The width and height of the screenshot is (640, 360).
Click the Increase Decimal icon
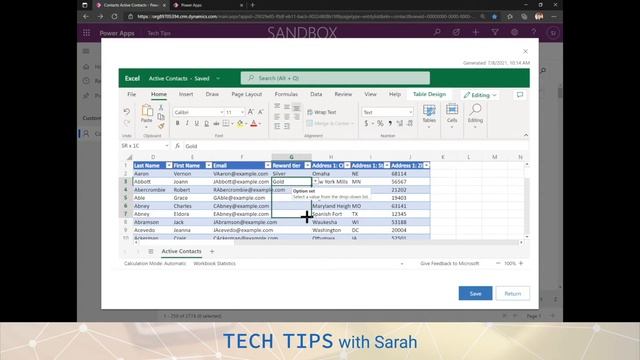(400, 123)
